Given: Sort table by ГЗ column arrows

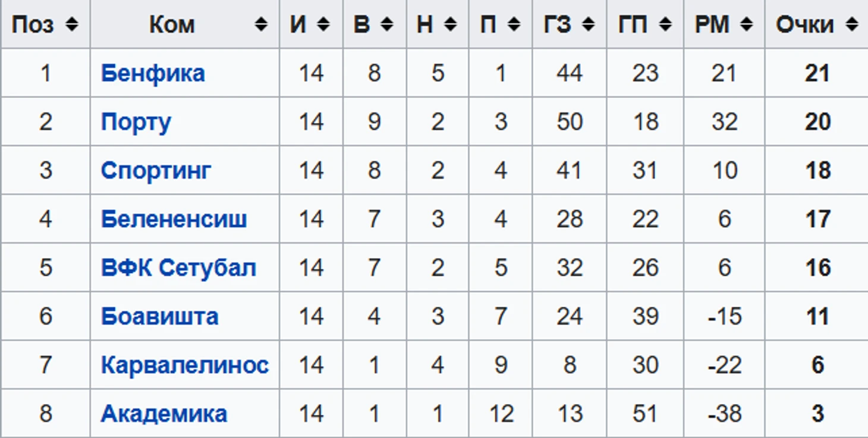Looking at the screenshot, I should tap(588, 25).
